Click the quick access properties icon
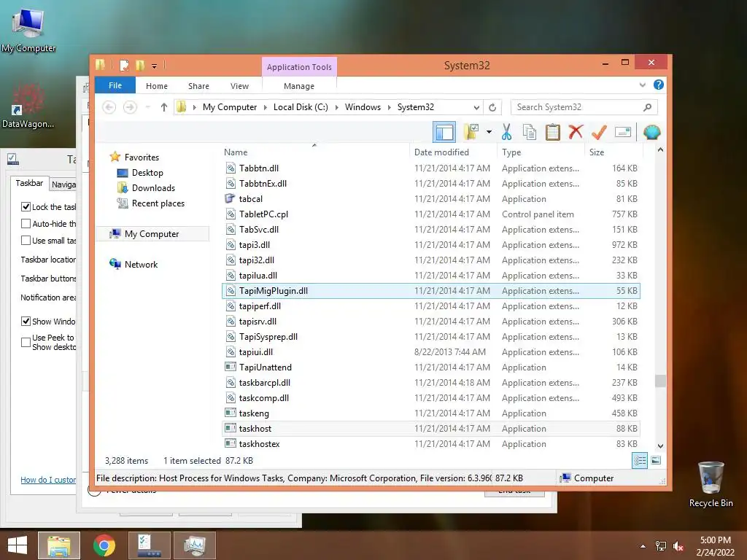This screenshot has height=560, width=747. [x=124, y=65]
